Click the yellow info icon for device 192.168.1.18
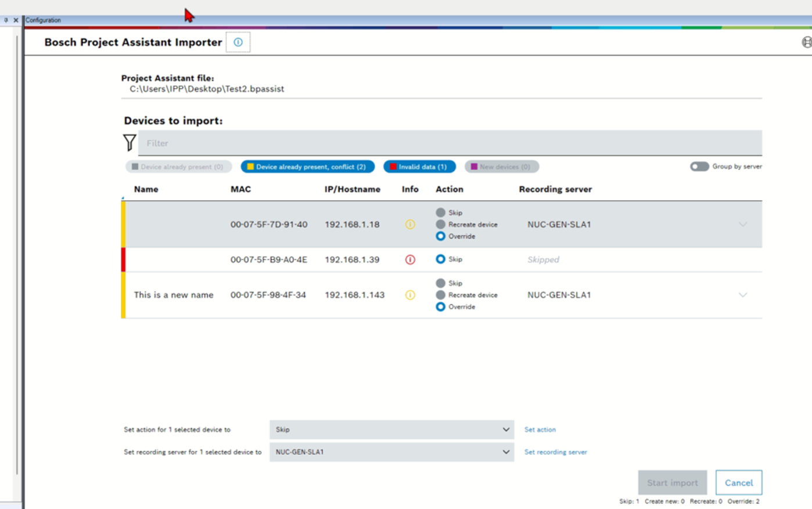 pyautogui.click(x=409, y=224)
